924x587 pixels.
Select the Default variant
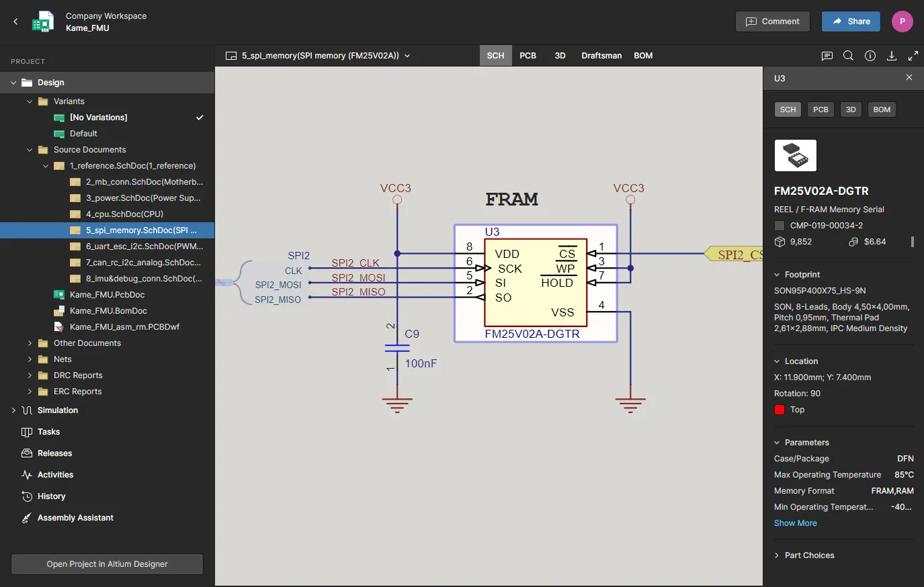83,134
